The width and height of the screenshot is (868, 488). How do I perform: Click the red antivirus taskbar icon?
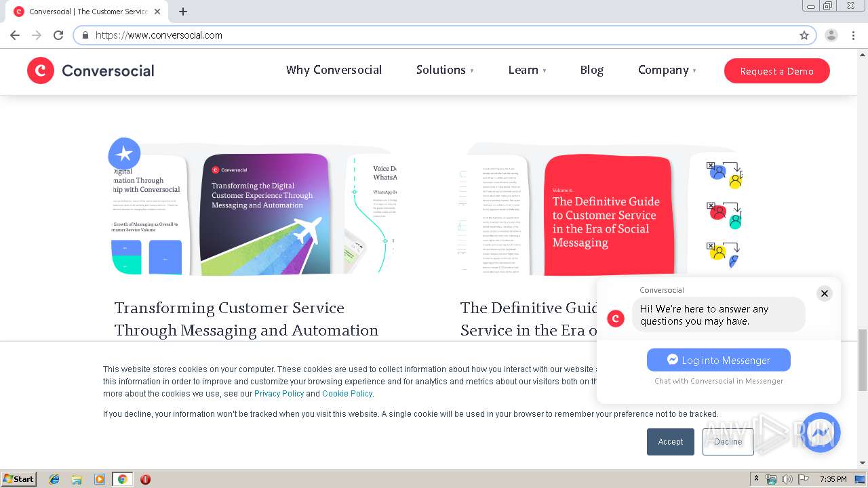click(x=145, y=479)
